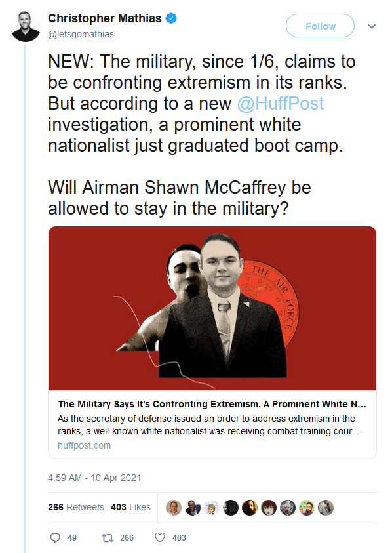View the list of 266 Retweets
This screenshot has height=553, width=392.
[76, 507]
